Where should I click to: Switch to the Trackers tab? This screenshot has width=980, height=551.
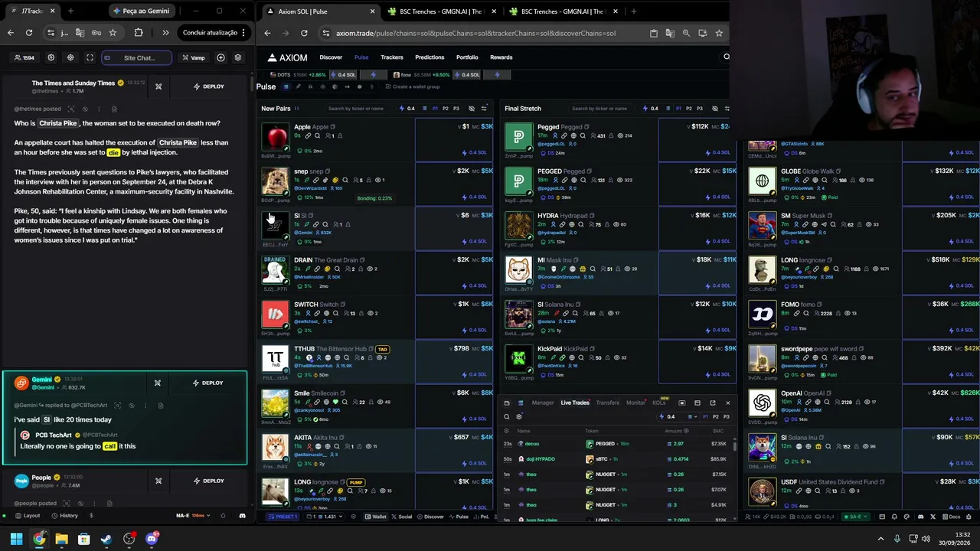(x=392, y=57)
